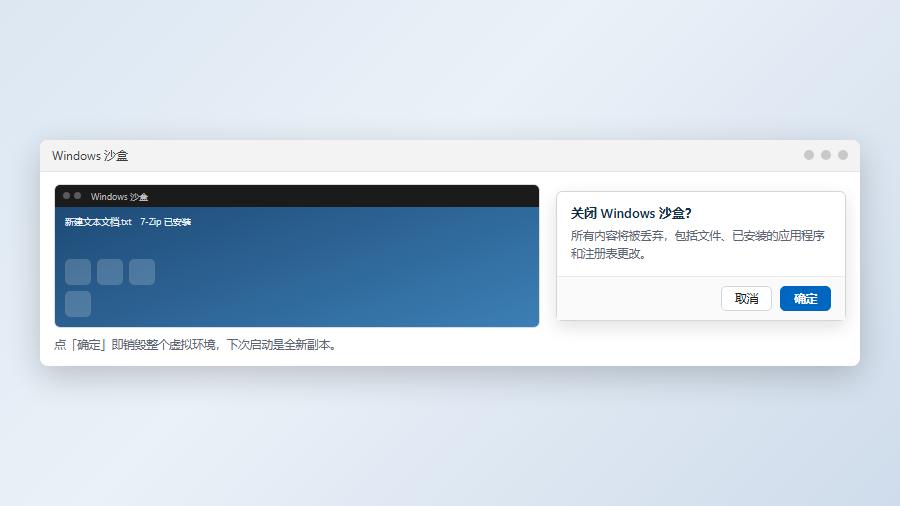Click 取消 to keep the sandbox open

746,298
